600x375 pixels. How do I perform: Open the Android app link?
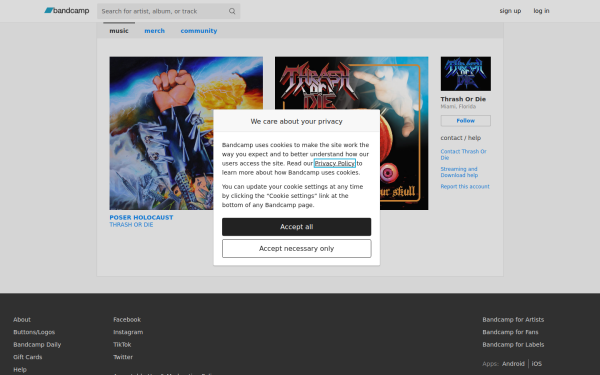pos(513,364)
